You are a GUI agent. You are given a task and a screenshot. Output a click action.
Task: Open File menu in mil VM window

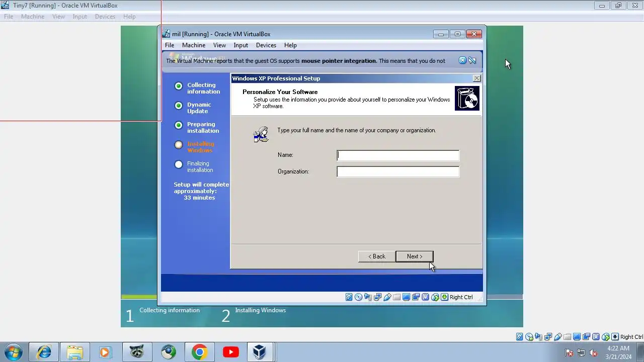coord(170,45)
